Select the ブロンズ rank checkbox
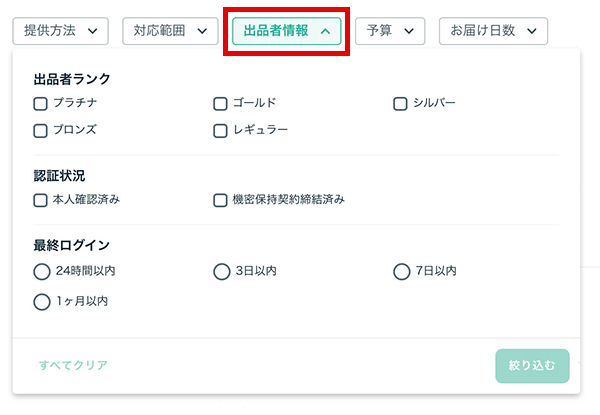This screenshot has width=600, height=415. coord(41,131)
